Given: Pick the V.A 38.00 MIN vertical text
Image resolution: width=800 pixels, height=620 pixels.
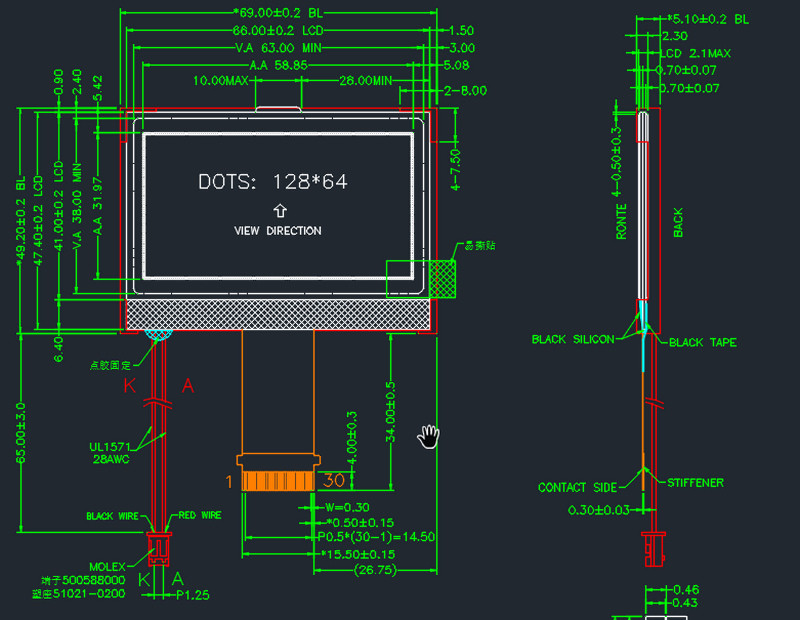Looking at the screenshot, I should [x=77, y=207].
